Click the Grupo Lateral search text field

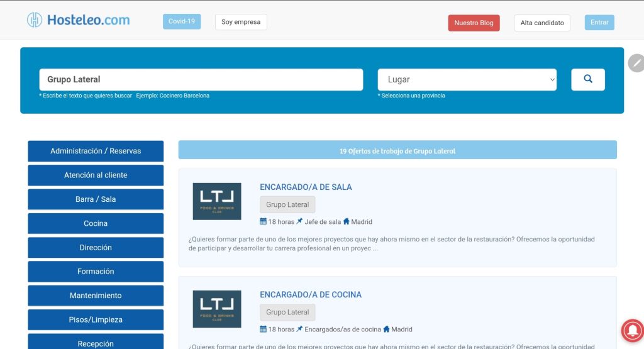pos(201,79)
